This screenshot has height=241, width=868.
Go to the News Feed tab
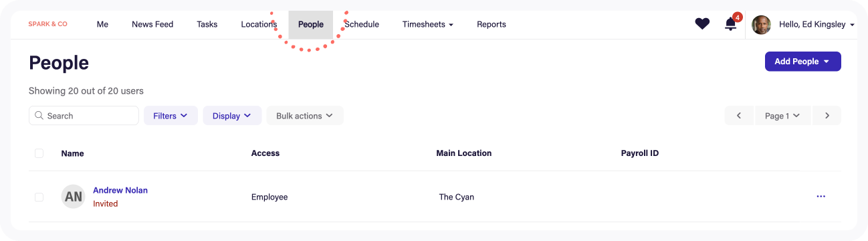pos(152,24)
